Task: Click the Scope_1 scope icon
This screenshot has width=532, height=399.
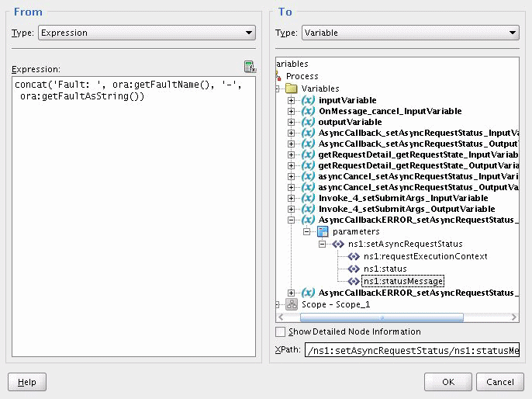Action: pyautogui.click(x=292, y=304)
